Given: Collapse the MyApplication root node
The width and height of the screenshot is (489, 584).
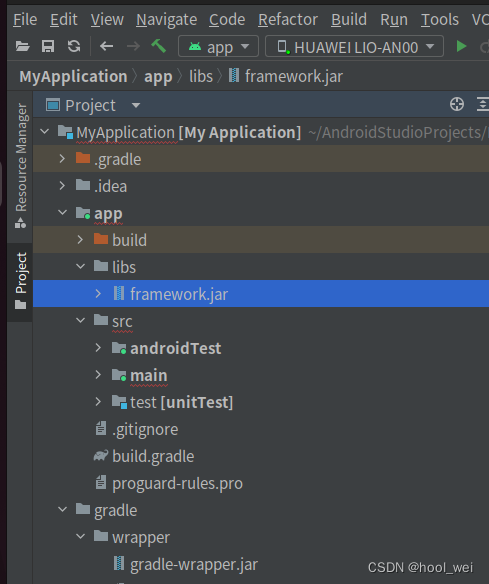Looking at the screenshot, I should [45, 131].
